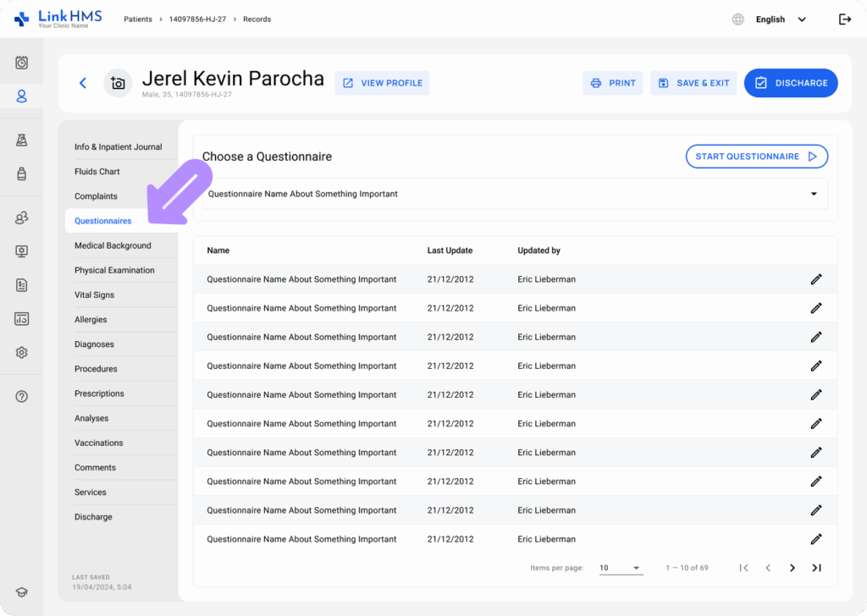Expand the Choose a Questionnaire dropdown

[814, 194]
